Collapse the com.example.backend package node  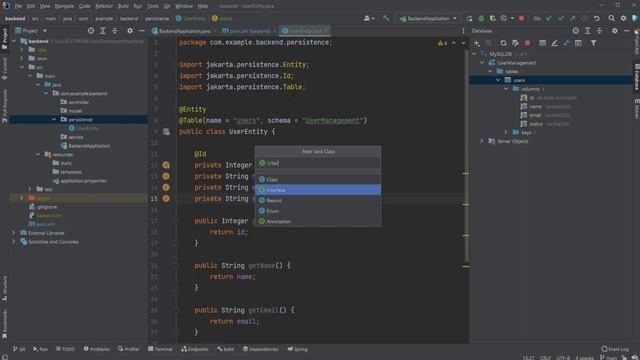46,93
